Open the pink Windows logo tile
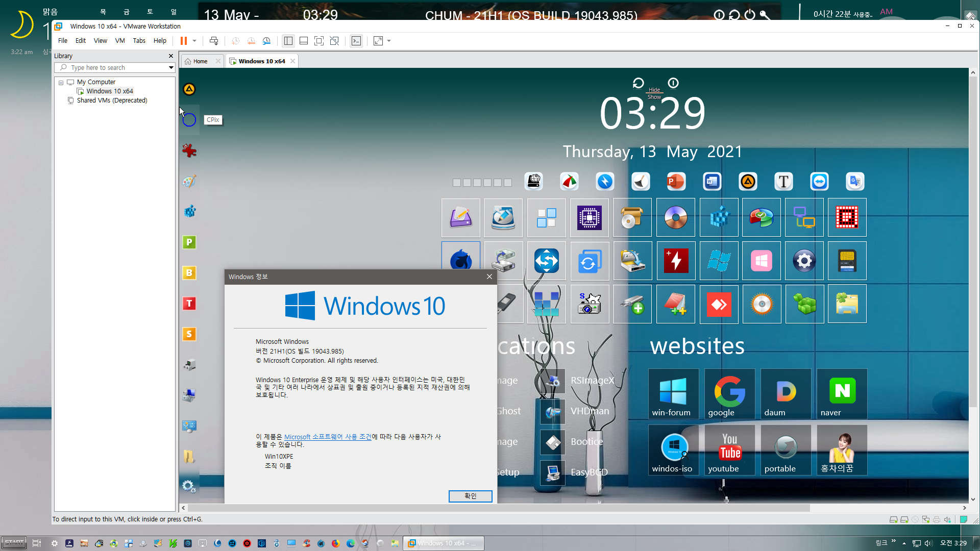This screenshot has height=551, width=980. (762, 261)
